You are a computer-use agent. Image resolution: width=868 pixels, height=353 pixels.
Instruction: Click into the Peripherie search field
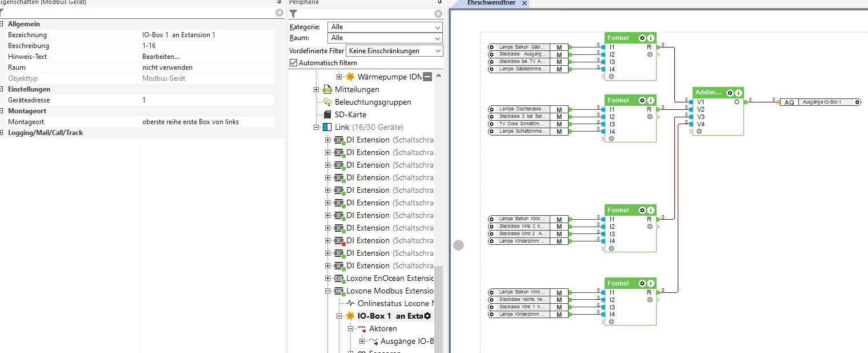pyautogui.click(x=366, y=14)
